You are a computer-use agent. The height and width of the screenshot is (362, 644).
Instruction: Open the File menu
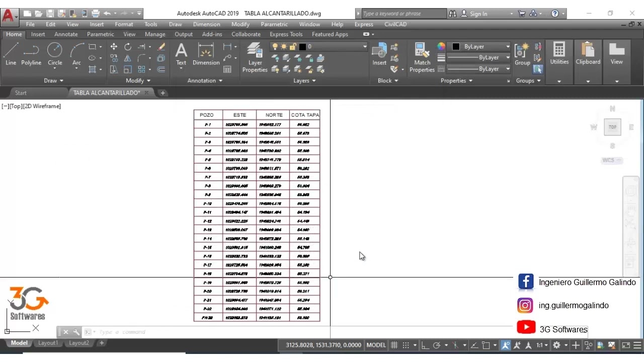point(30,24)
